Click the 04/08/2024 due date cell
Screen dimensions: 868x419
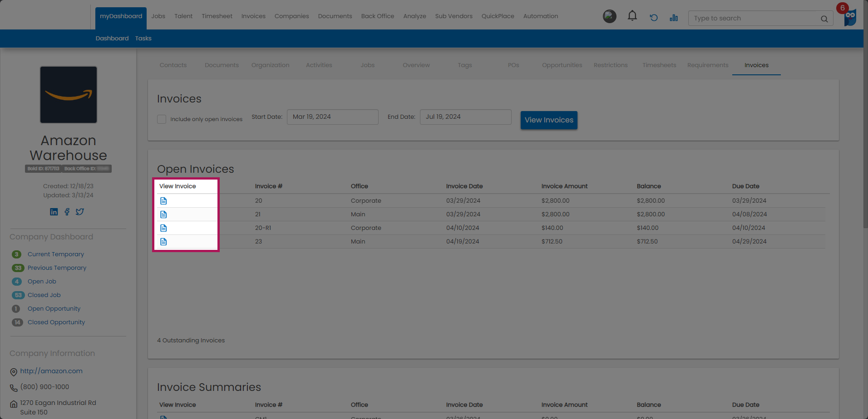[750, 214]
